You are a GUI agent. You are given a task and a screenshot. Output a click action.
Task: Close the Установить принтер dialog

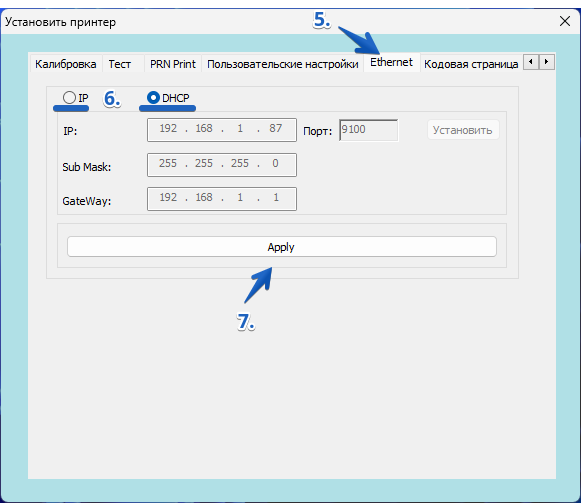[565, 21]
